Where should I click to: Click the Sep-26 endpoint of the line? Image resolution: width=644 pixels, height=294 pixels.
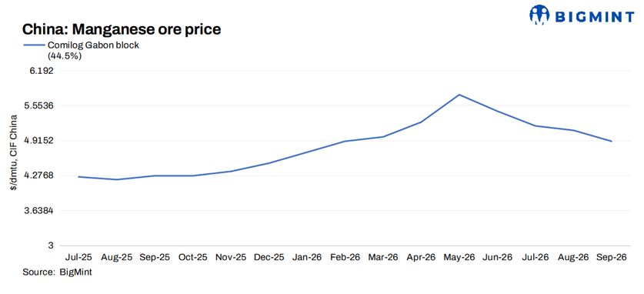(612, 142)
